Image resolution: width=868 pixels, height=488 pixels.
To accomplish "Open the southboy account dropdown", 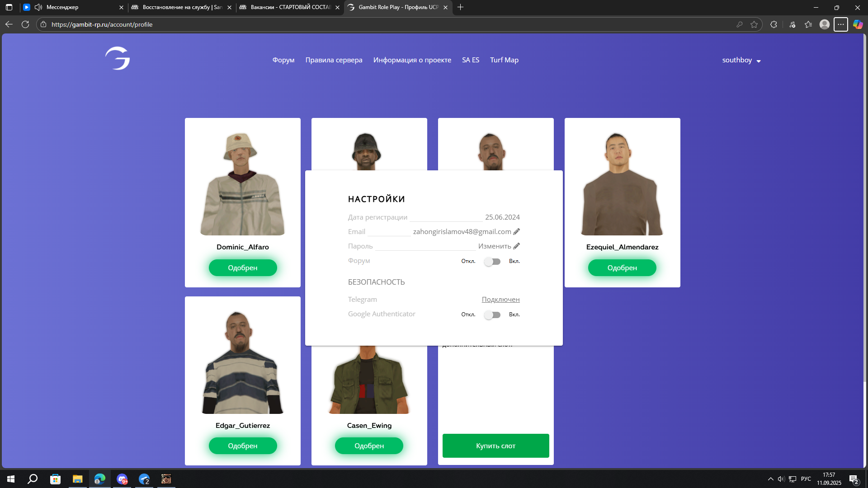I will (741, 60).
